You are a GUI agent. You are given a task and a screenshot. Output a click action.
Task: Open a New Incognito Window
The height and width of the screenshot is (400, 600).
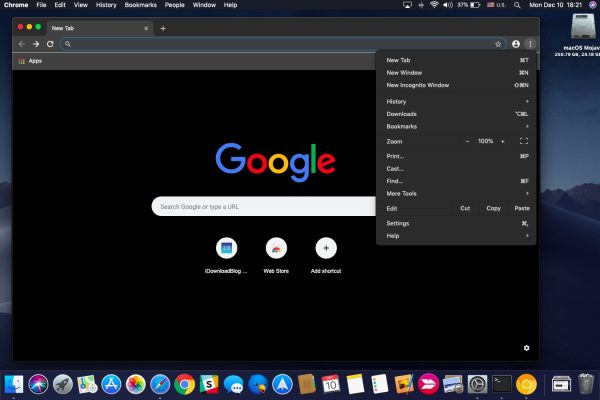point(456,85)
